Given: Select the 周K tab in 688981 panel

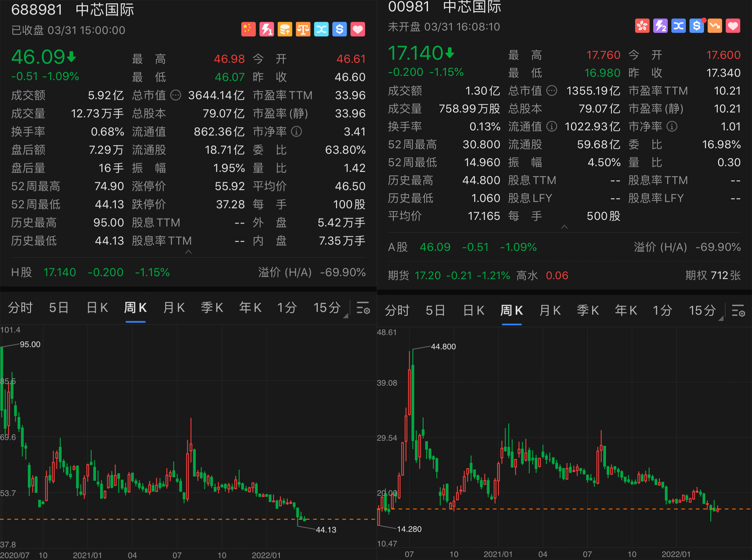Looking at the screenshot, I should [135, 308].
